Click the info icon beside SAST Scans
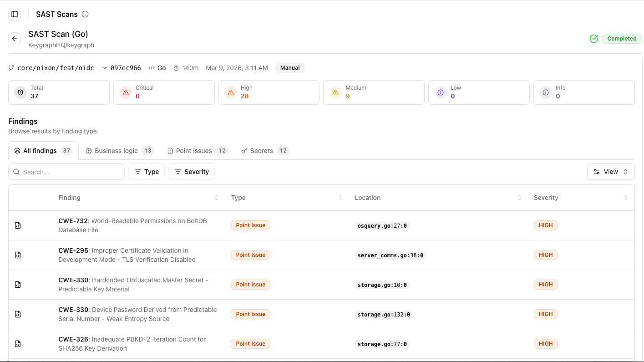 [x=85, y=14]
